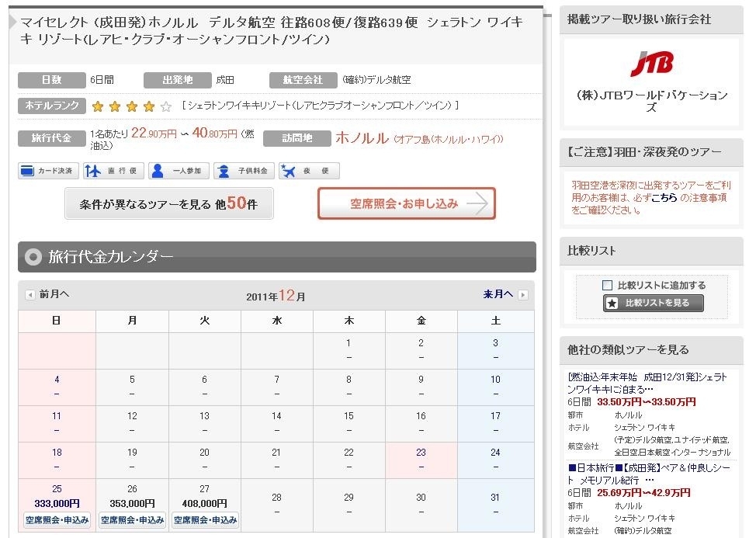
Task: Go to next month via 来月へ
Action: [x=498, y=294]
